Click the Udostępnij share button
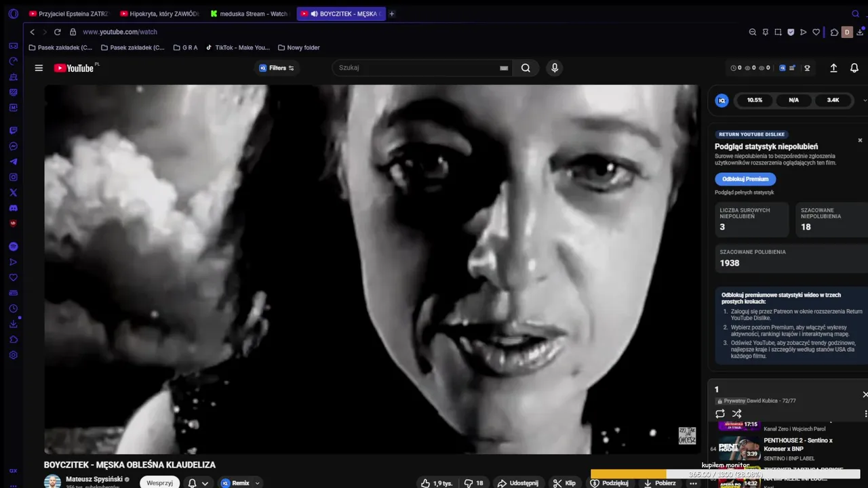The height and width of the screenshot is (488, 868). coord(518,483)
